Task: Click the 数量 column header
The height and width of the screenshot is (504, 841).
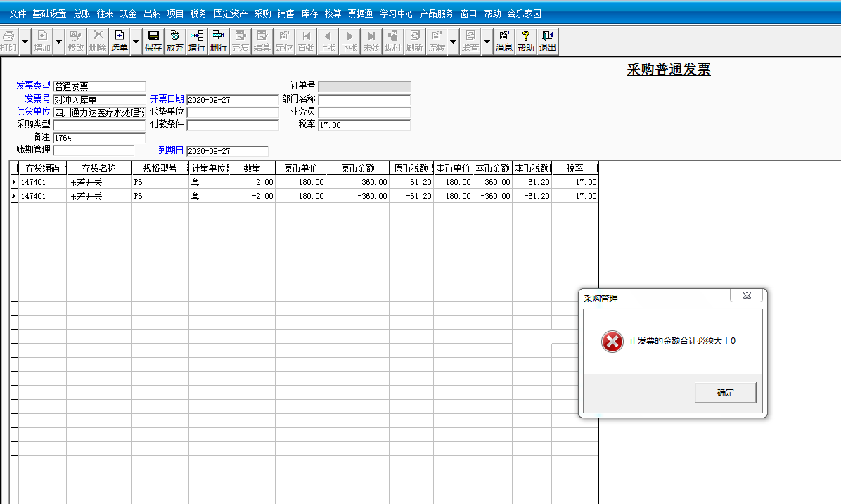Action: 252,169
